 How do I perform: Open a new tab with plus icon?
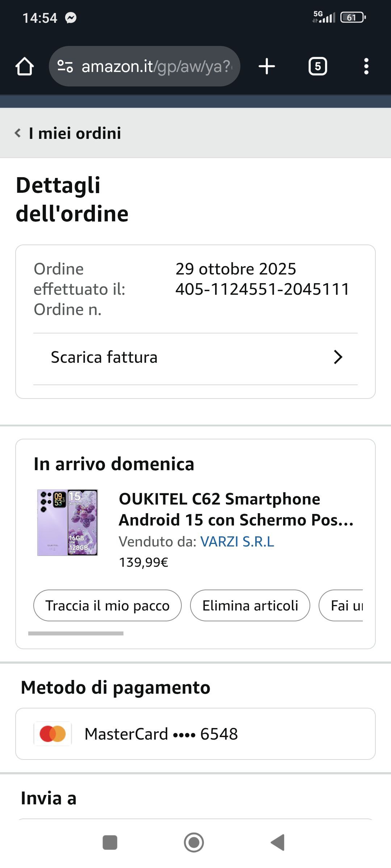click(267, 67)
